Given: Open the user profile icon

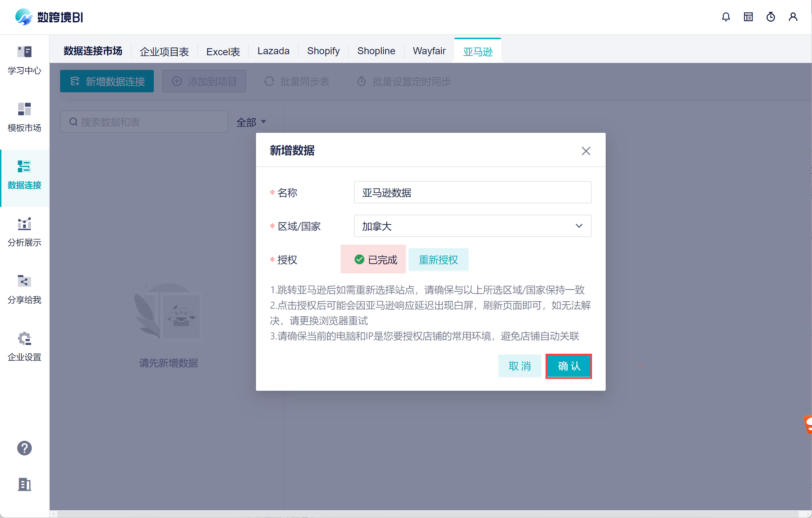Looking at the screenshot, I should (793, 17).
